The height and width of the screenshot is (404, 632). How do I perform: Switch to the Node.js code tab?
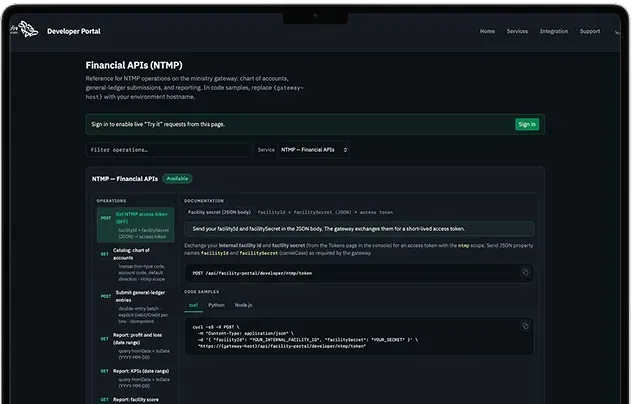[x=243, y=305]
